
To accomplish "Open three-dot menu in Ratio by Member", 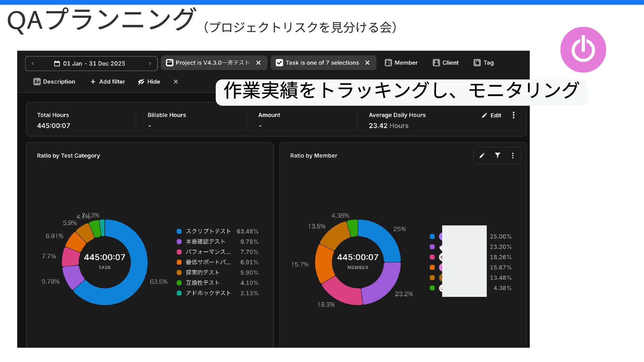I will tap(513, 156).
